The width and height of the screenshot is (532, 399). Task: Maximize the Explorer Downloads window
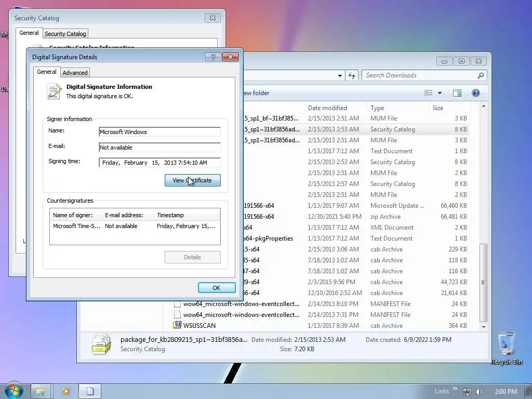tap(461, 61)
